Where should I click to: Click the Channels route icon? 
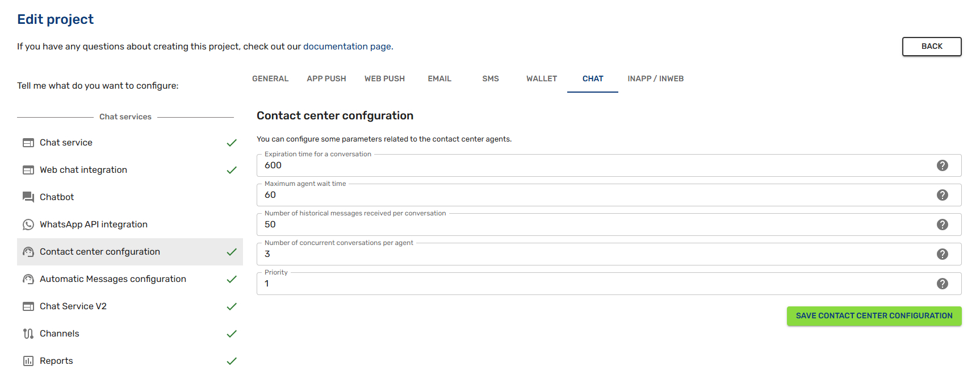(x=28, y=334)
